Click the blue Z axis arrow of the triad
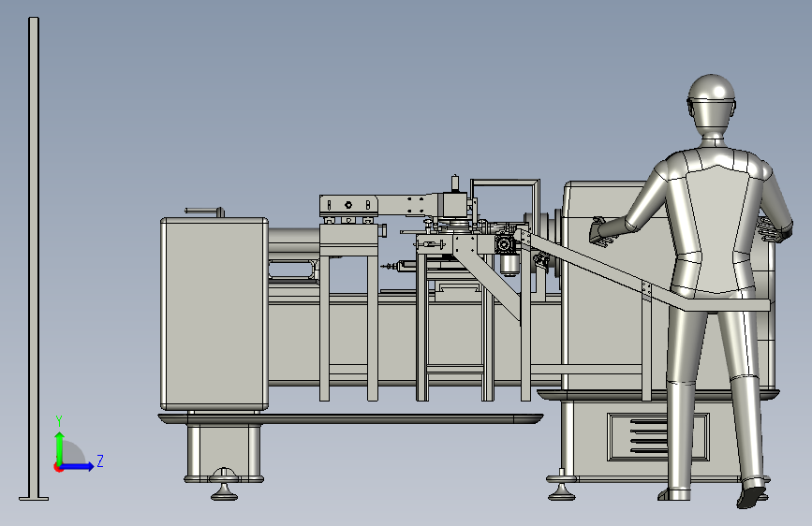 (78, 466)
